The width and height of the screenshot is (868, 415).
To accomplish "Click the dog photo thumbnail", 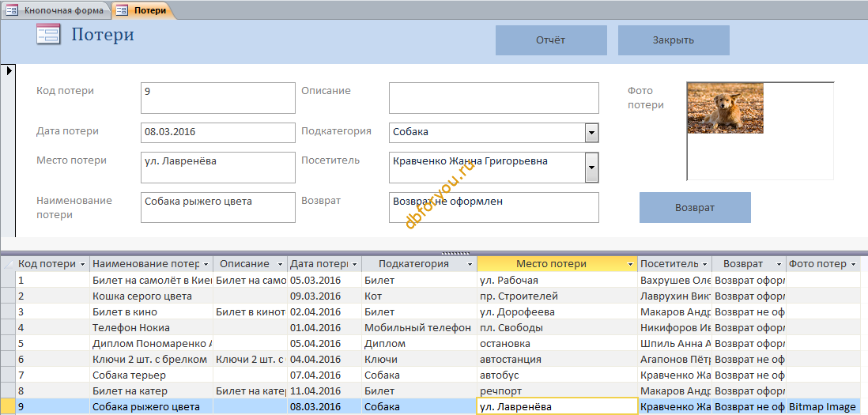I will click(x=725, y=108).
